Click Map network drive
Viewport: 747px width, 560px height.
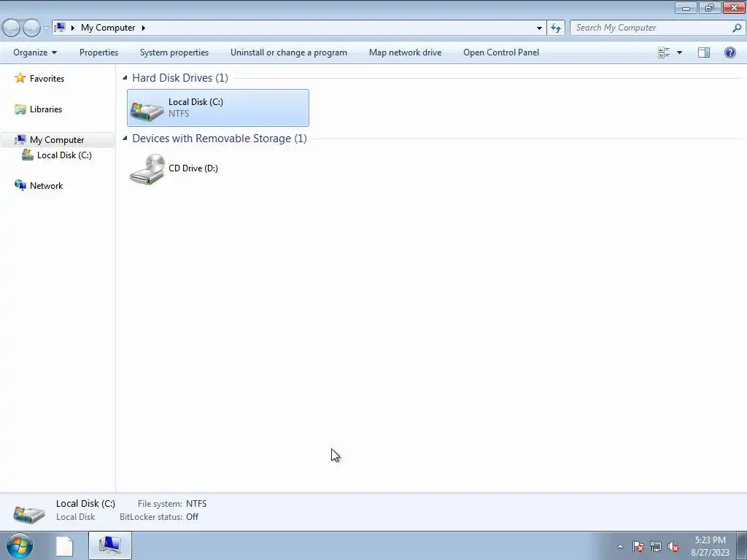tap(406, 52)
